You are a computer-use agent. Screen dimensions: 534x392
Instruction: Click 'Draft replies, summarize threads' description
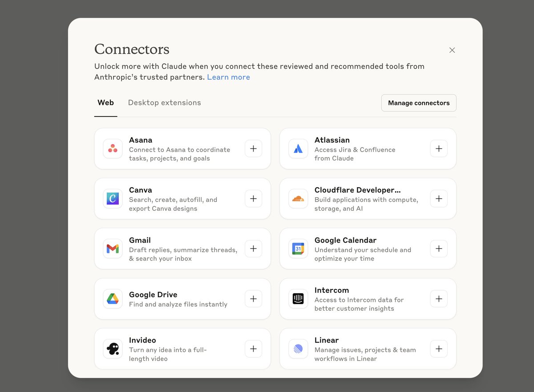(183, 254)
